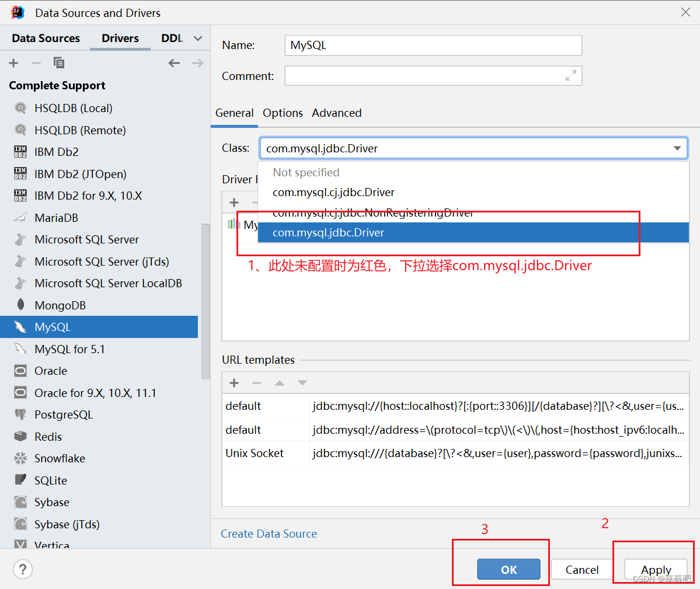The width and height of the screenshot is (700, 589).
Task: Select first default jdbc:mysql://{host URL template
Action: coord(455,406)
